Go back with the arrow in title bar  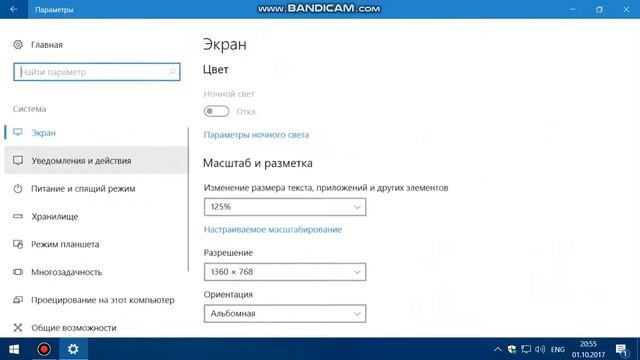coord(14,9)
